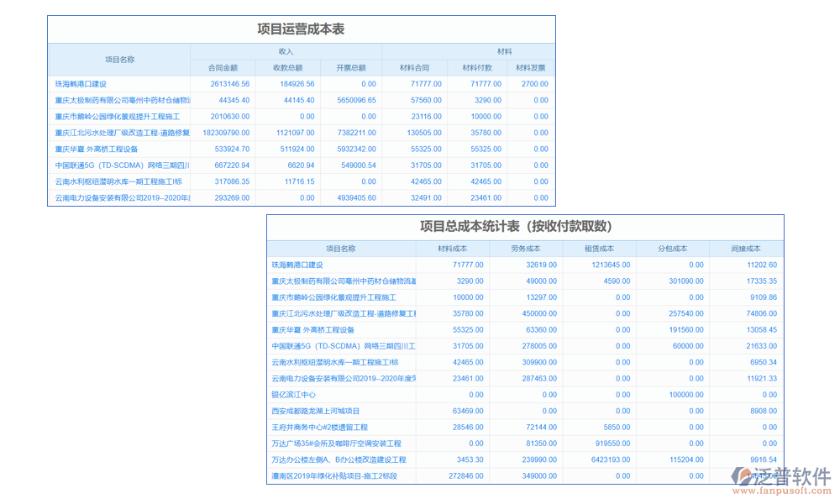The image size is (840, 504).
Task: Click the 合同金额 column header
Action: [x=223, y=68]
